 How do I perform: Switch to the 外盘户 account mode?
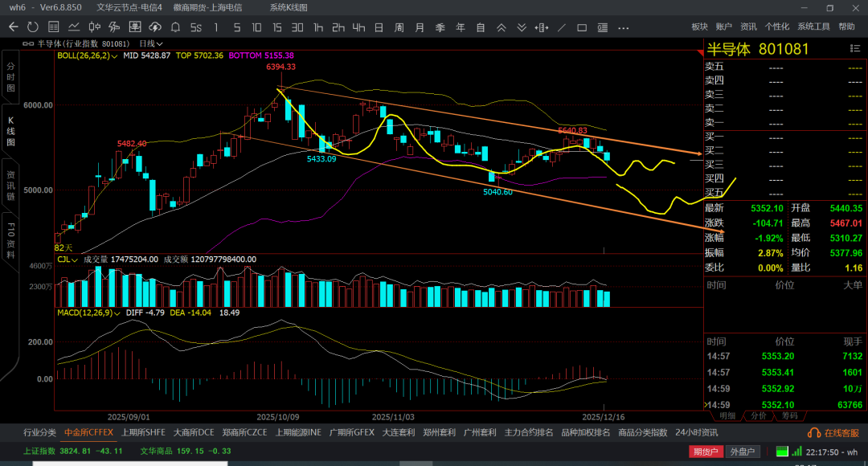coord(743,452)
